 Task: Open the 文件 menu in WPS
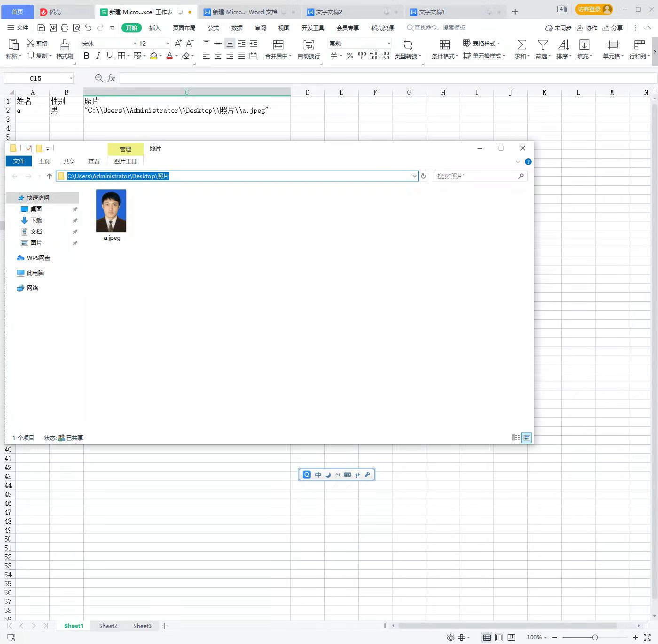18,28
